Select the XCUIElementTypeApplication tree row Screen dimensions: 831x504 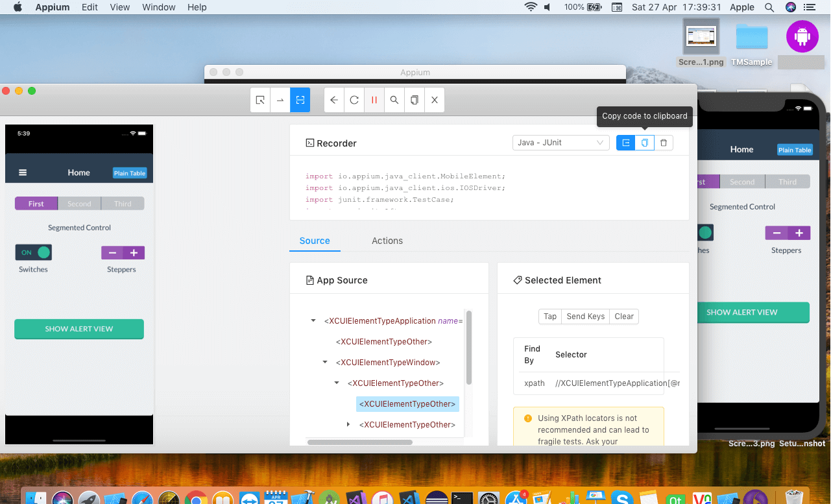(x=393, y=320)
